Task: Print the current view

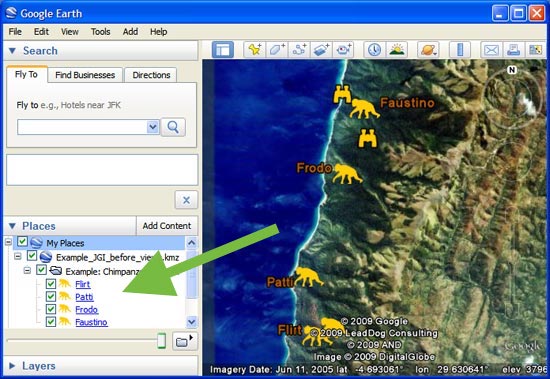Action: [x=513, y=50]
